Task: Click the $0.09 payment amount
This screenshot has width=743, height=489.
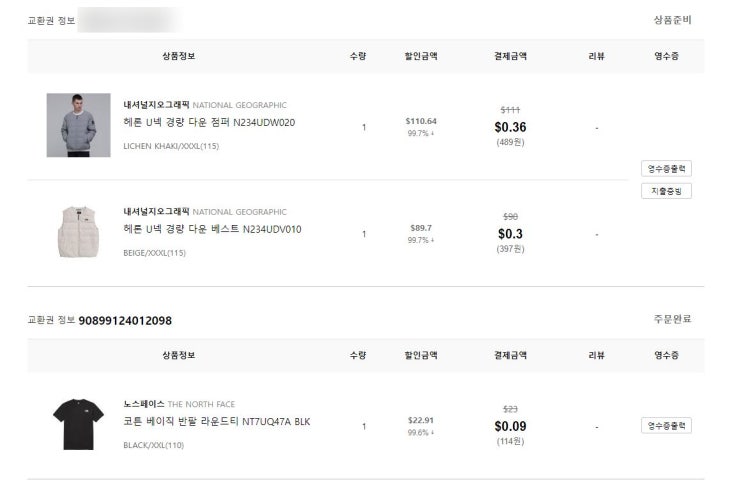Action: point(510,426)
